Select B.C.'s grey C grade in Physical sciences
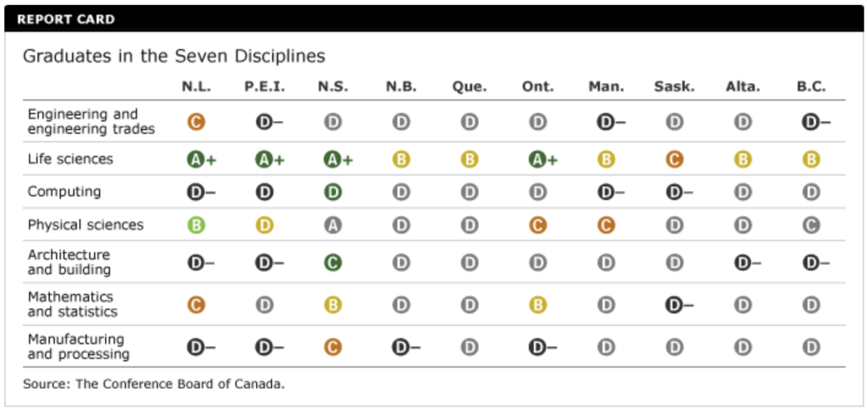Viewport: 868px width, 410px height. [x=811, y=225]
